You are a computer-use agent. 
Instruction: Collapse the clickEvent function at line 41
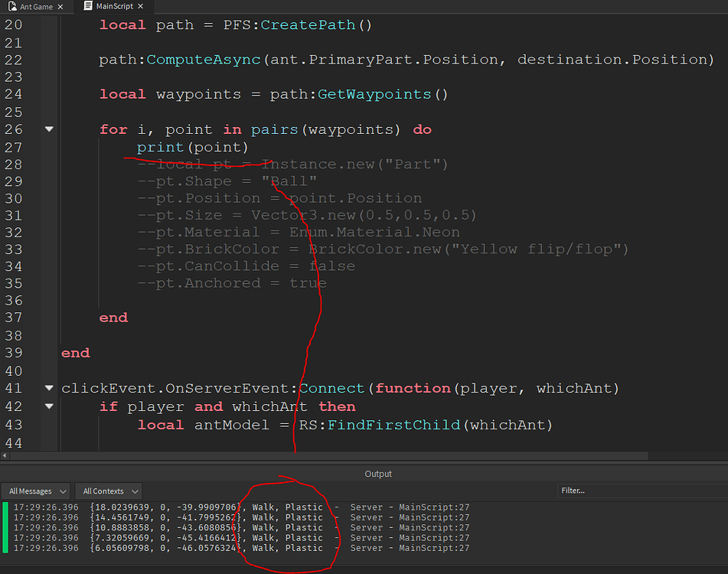click(48, 388)
